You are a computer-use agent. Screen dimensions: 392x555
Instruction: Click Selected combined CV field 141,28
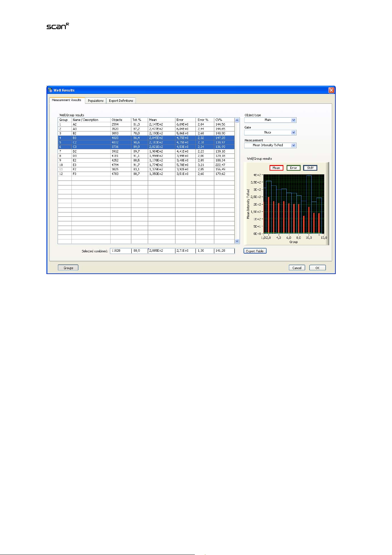(224, 251)
